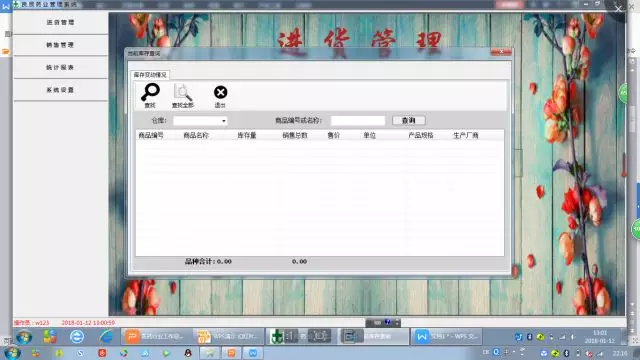Click the 库存量 column header
The image size is (640, 360).
(x=247, y=135)
